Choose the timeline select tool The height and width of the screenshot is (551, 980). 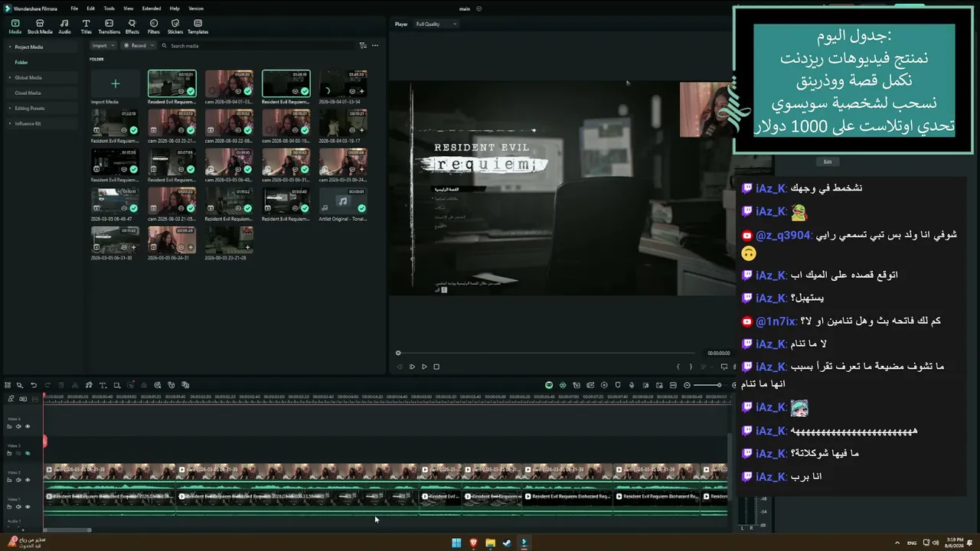tap(20, 385)
